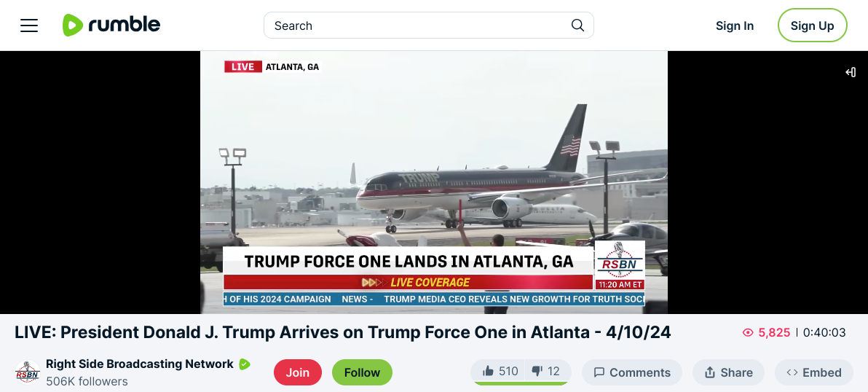Click the live video player
Screen dimensions: 868x392
pyautogui.click(x=434, y=182)
